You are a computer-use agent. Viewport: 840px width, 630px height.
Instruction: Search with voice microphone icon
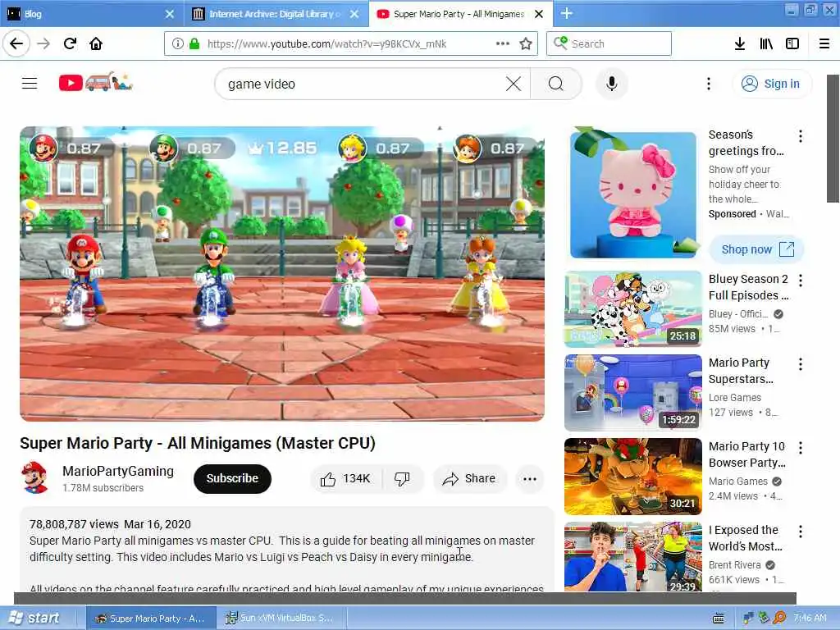click(611, 84)
